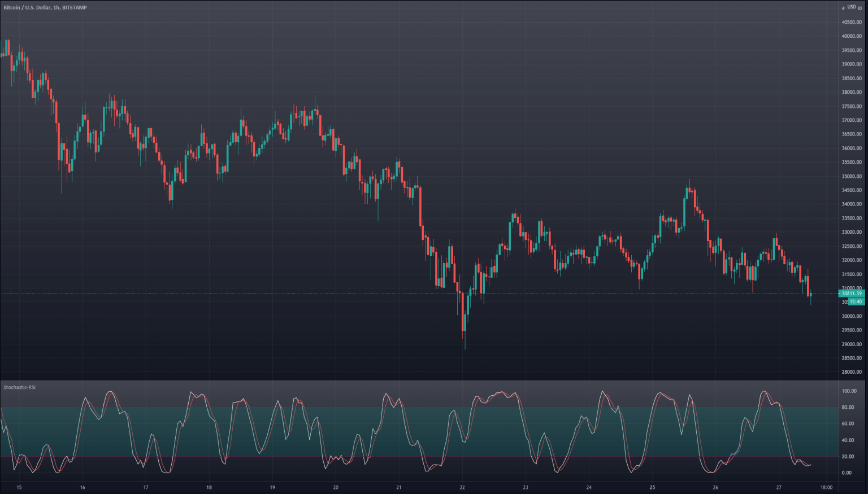Click the bar countdown timer showing 15:40
This screenshot has height=494, width=868.
857,301
